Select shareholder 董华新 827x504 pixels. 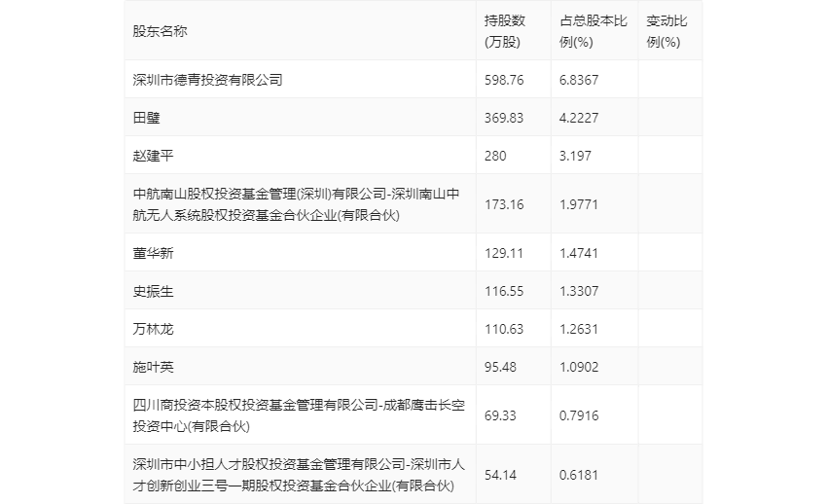tap(153, 253)
